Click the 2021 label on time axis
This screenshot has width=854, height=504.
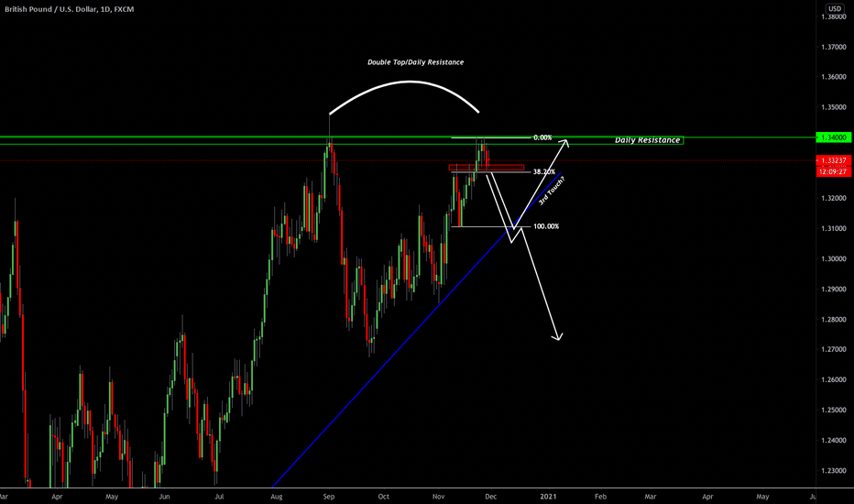click(548, 497)
